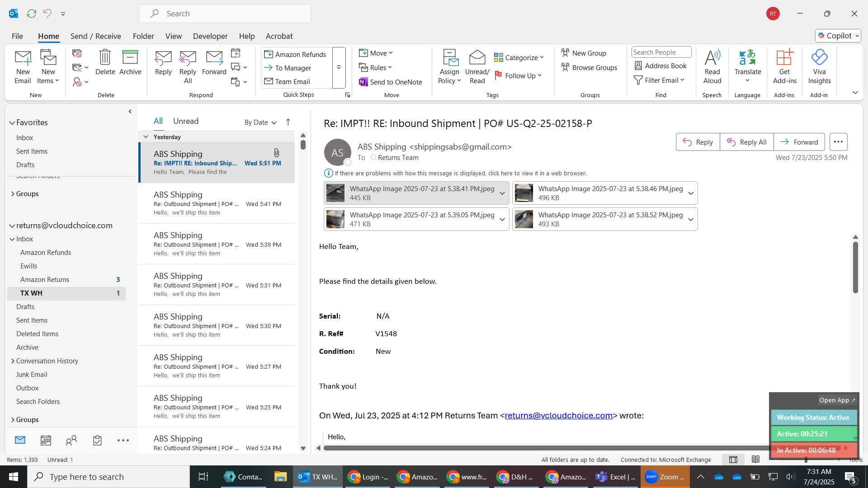Viewport: 868px width, 488px height.
Task: Switch to Calendar view icon
Action: coord(46,440)
